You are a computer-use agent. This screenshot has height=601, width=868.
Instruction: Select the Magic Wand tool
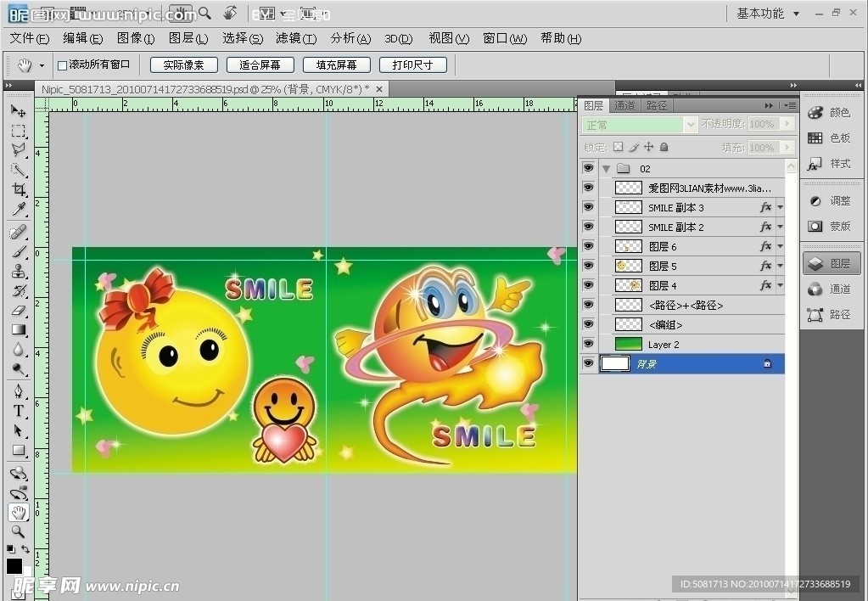coord(19,170)
